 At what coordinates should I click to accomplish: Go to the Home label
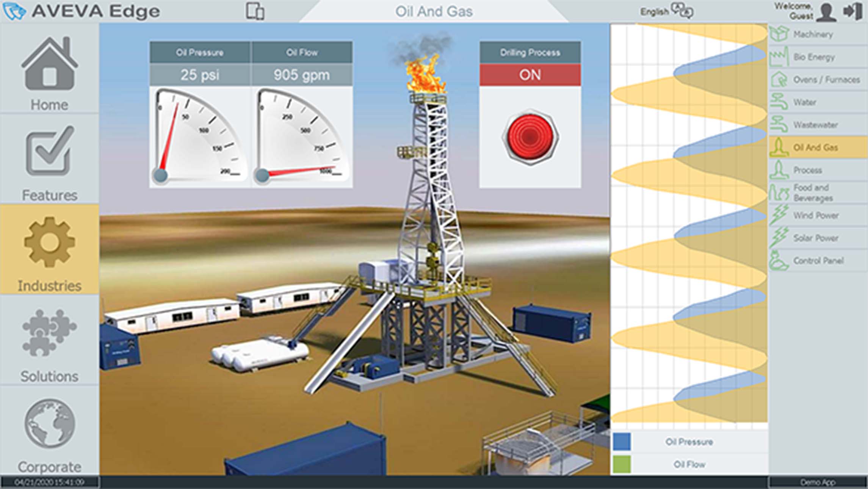pos(50,105)
